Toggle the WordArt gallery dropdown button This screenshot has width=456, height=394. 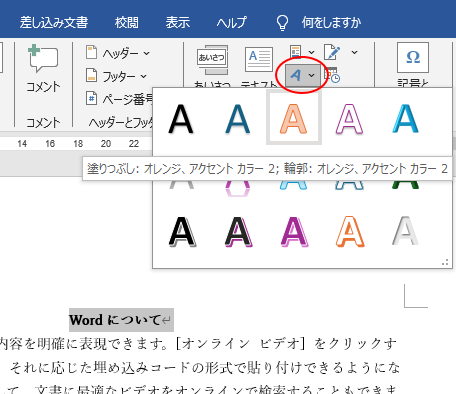pyautogui.click(x=302, y=75)
